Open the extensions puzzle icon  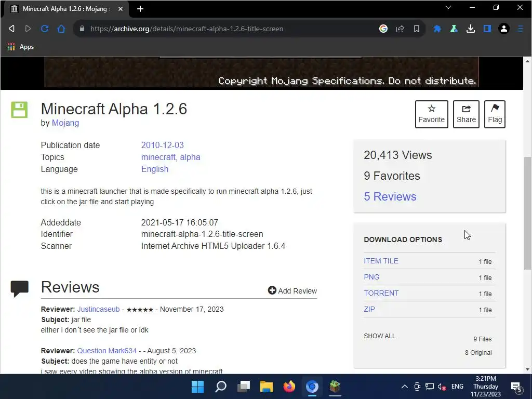437,29
